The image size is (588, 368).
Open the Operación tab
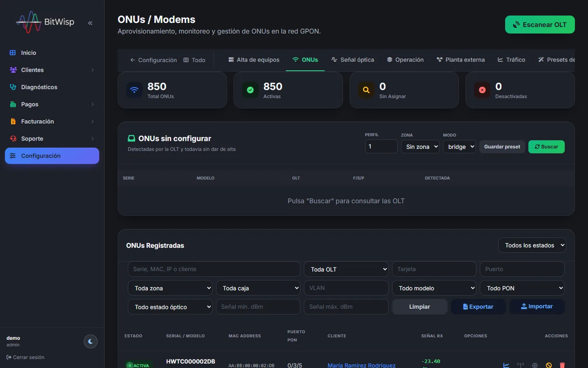(405, 60)
